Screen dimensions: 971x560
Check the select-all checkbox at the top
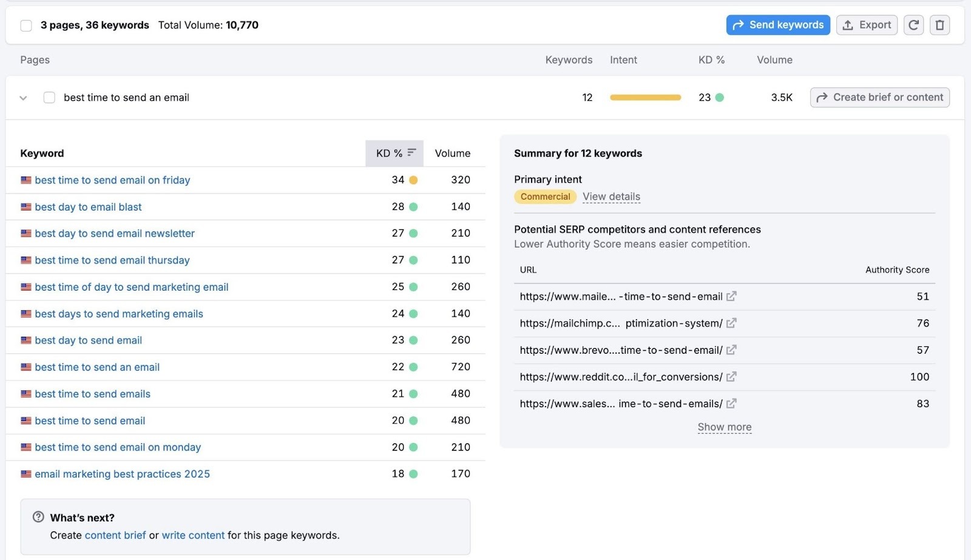click(x=26, y=25)
